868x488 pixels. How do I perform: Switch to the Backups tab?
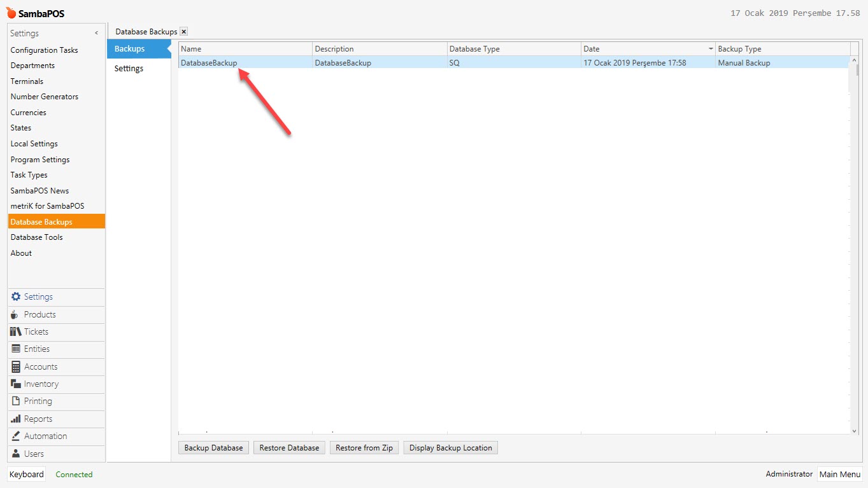(x=129, y=48)
